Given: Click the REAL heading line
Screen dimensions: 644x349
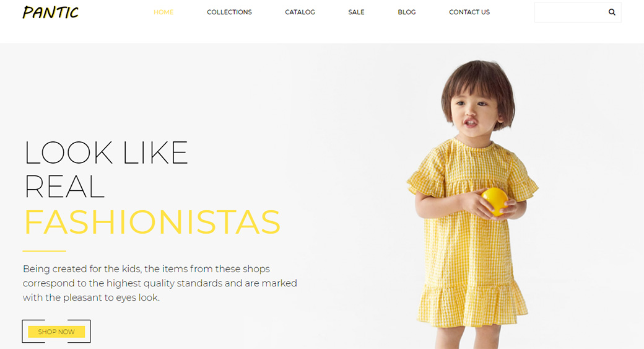Looking at the screenshot, I should tap(64, 187).
